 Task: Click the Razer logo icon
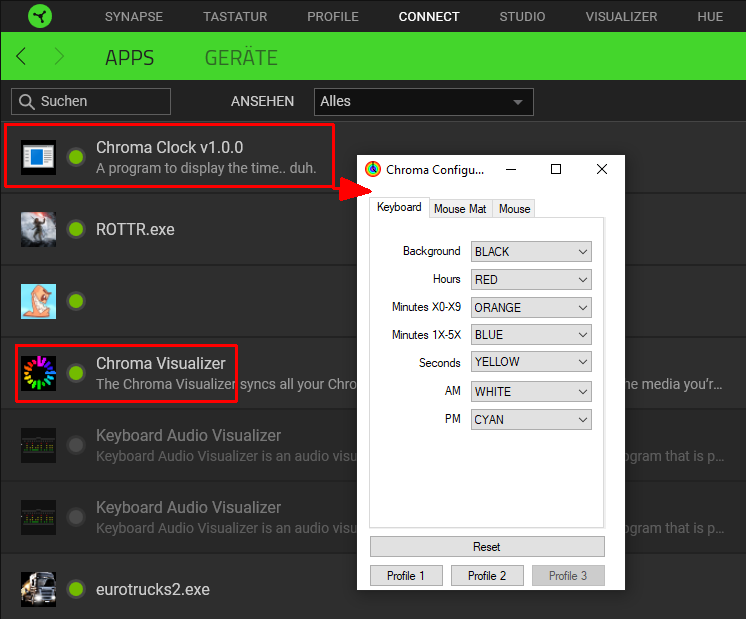point(37,17)
